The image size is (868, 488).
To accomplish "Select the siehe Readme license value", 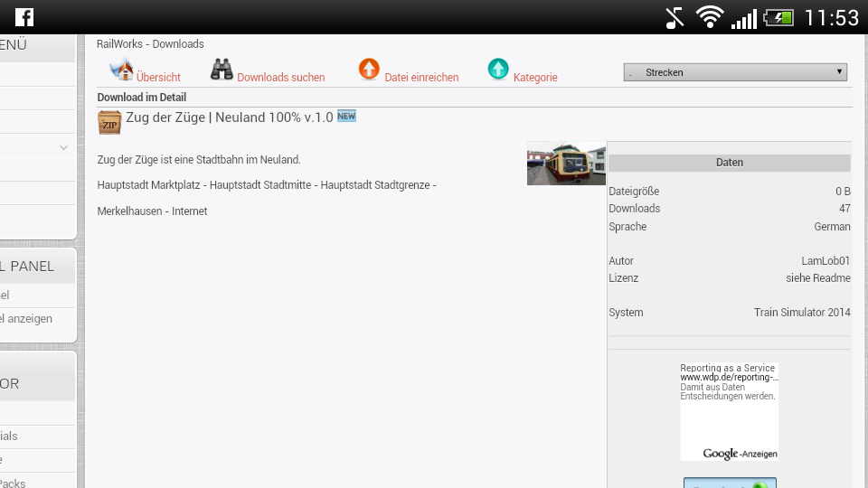I will [x=818, y=277].
